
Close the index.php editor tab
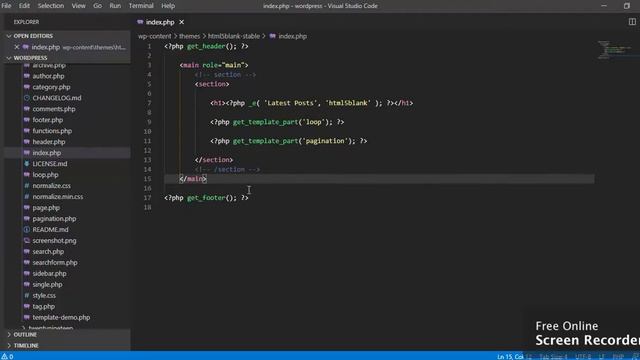click(181, 22)
